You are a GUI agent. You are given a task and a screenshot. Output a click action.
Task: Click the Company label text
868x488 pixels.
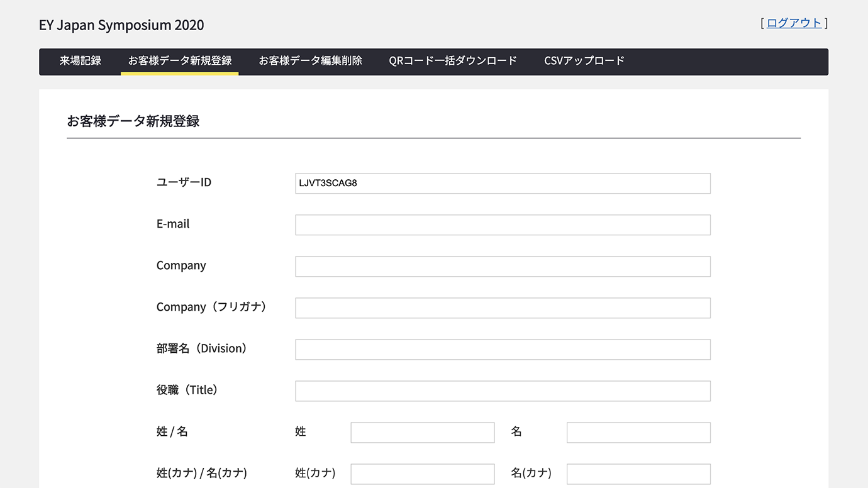click(x=181, y=265)
